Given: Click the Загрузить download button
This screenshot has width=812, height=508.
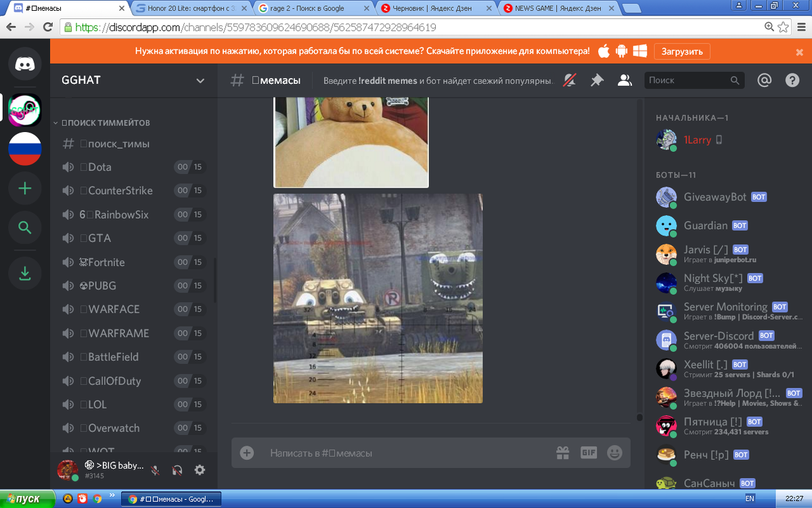Looking at the screenshot, I should [x=681, y=51].
